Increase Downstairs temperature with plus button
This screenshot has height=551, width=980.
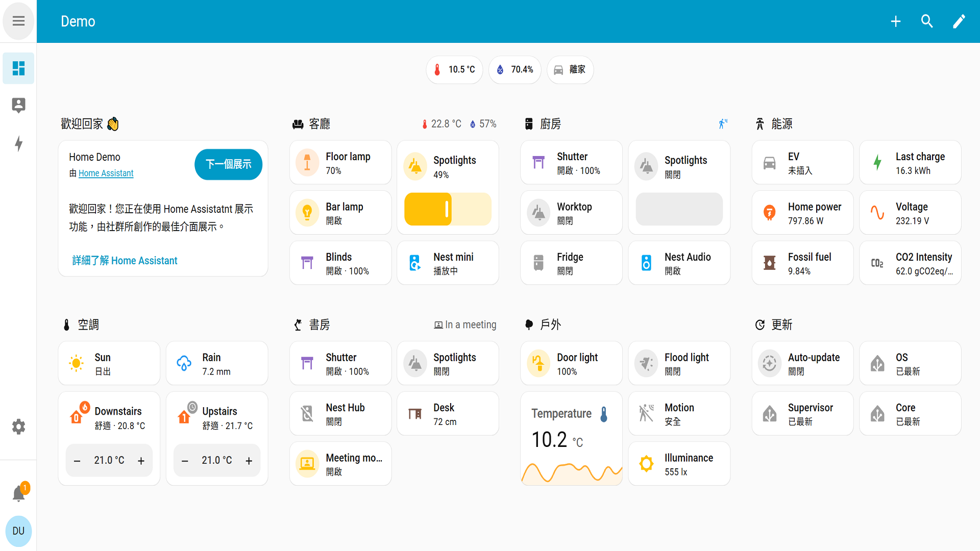(141, 461)
